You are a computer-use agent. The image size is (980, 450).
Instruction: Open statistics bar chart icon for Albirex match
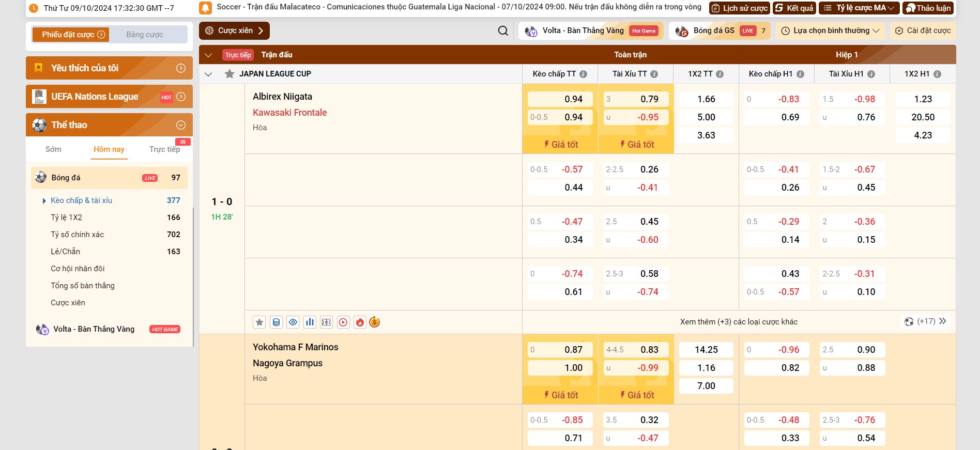pos(310,322)
